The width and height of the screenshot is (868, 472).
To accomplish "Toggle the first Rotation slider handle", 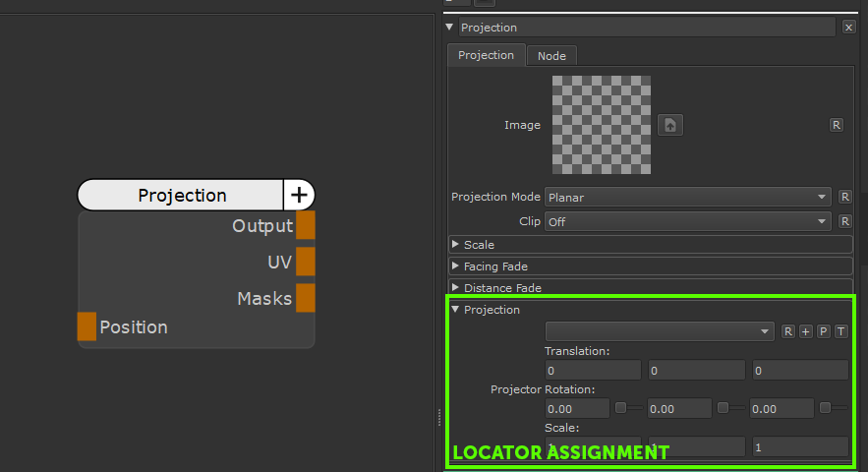I will tap(621, 408).
